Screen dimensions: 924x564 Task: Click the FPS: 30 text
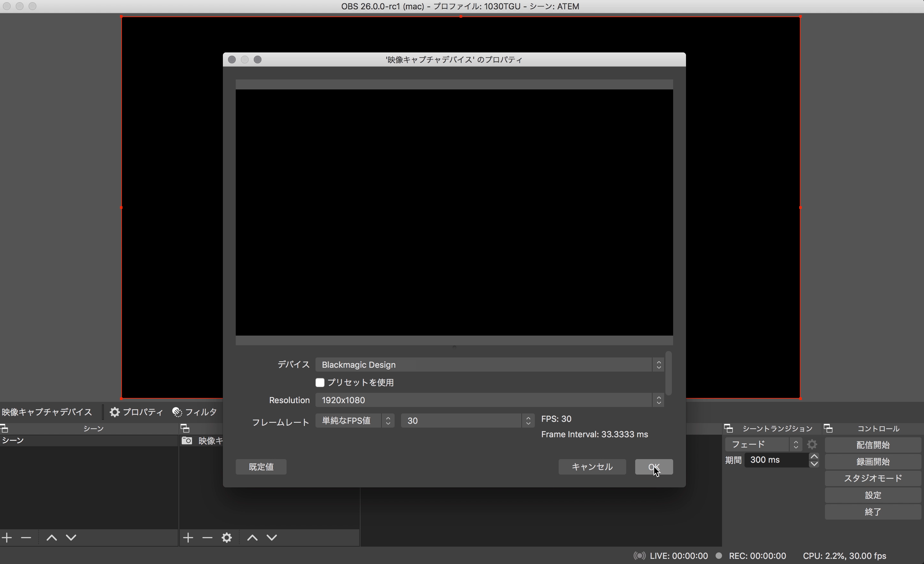click(556, 419)
